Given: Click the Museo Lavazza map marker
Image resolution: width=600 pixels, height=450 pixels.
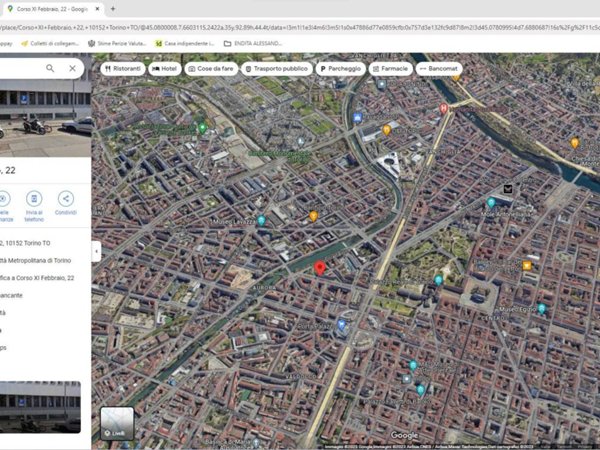Looking at the screenshot, I should tap(261, 220).
